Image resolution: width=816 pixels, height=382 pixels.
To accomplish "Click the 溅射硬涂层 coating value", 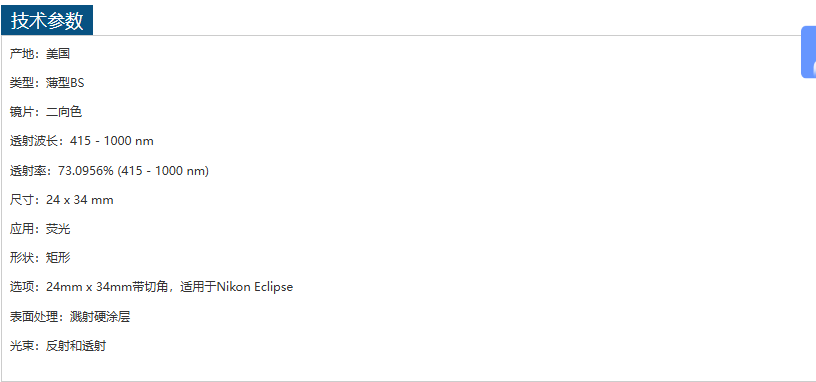I will [x=100, y=316].
